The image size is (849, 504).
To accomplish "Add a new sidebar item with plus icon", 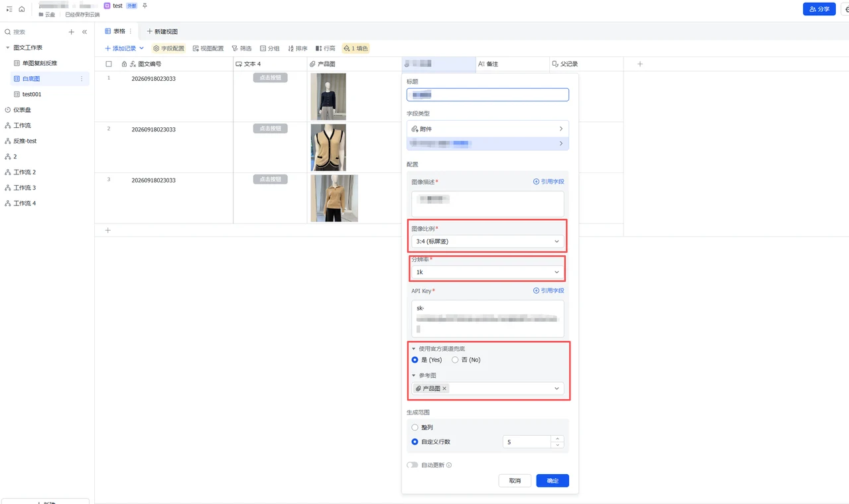I will 72,32.
